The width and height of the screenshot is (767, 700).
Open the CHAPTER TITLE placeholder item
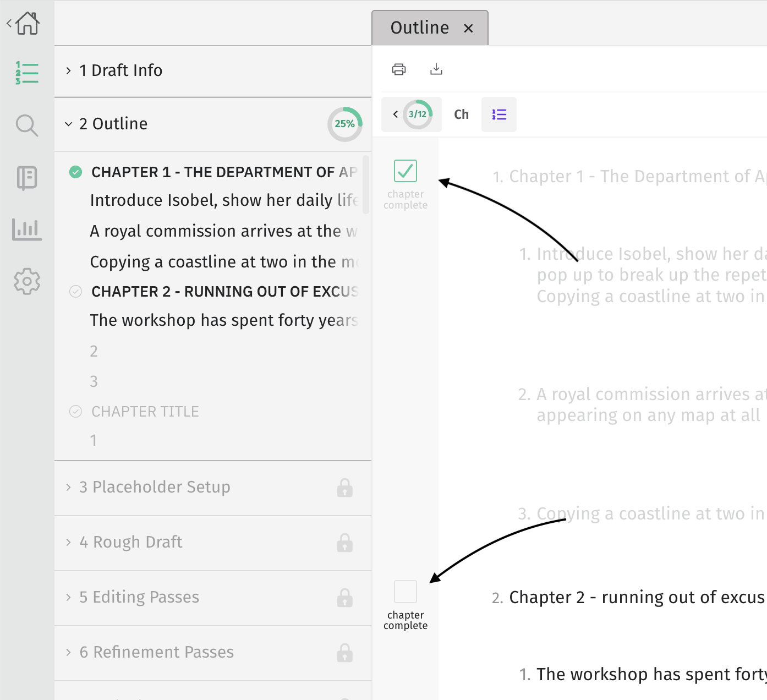(x=145, y=411)
